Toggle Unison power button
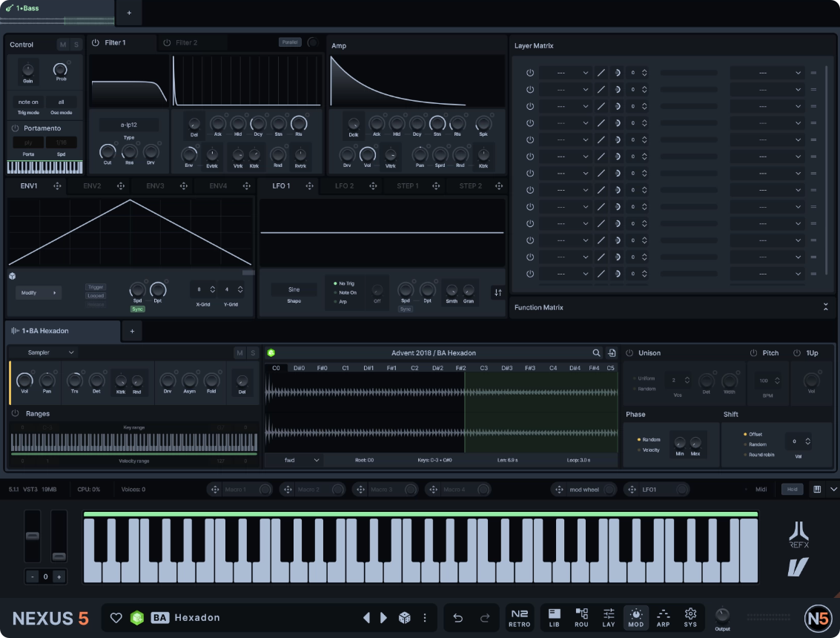The image size is (840, 638). pyautogui.click(x=629, y=353)
